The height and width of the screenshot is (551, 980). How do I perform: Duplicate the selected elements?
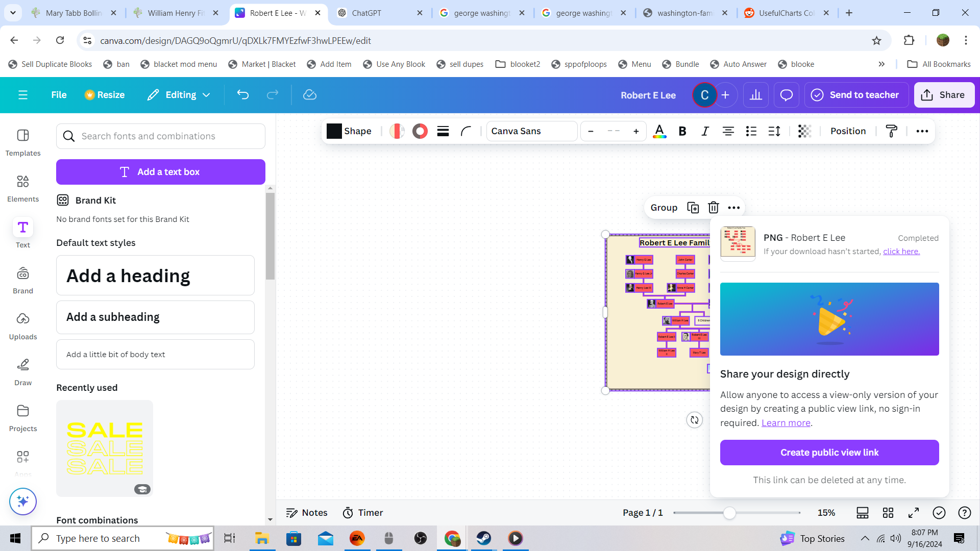(693, 208)
